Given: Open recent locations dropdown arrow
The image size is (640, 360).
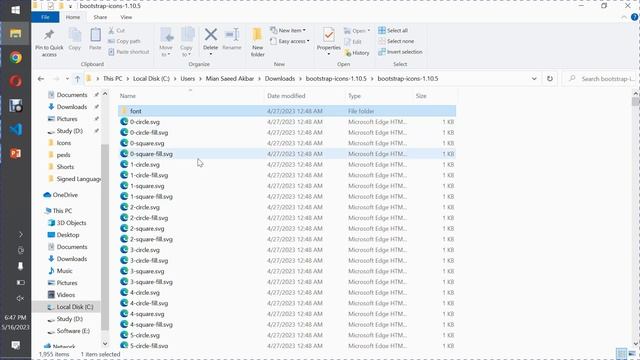Looking at the screenshot, I should 67,79.
